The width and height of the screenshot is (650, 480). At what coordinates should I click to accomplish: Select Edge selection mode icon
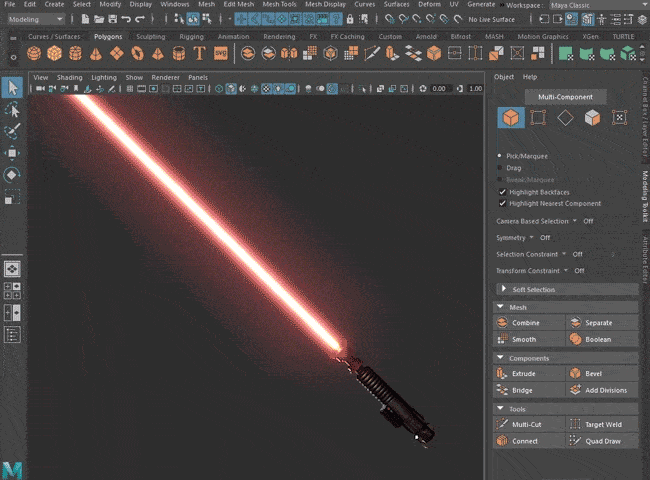(565, 118)
